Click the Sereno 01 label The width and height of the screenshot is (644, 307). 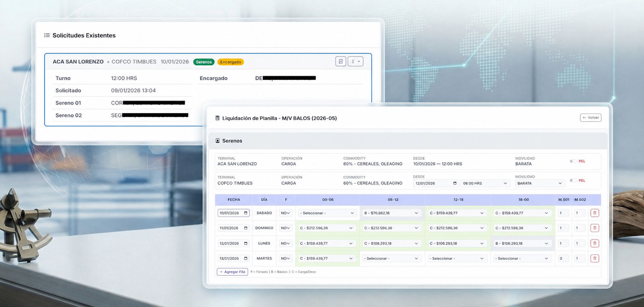tap(68, 103)
